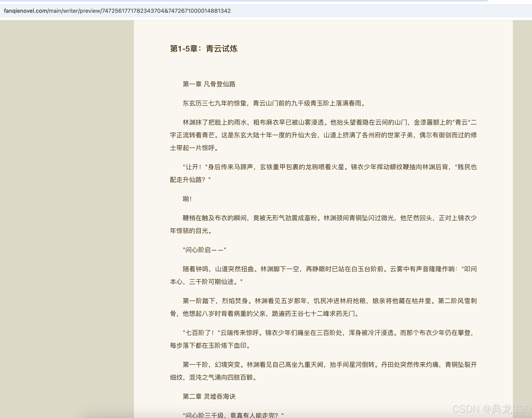Click the chapter title 第1-5章：青云试炼

[x=204, y=49]
